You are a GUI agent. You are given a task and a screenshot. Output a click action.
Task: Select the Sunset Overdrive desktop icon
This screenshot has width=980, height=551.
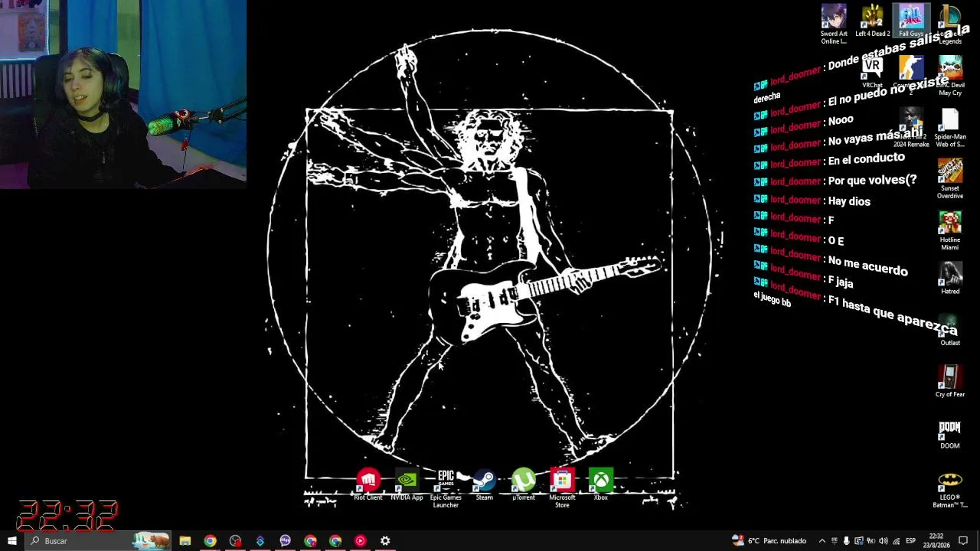[x=950, y=179]
